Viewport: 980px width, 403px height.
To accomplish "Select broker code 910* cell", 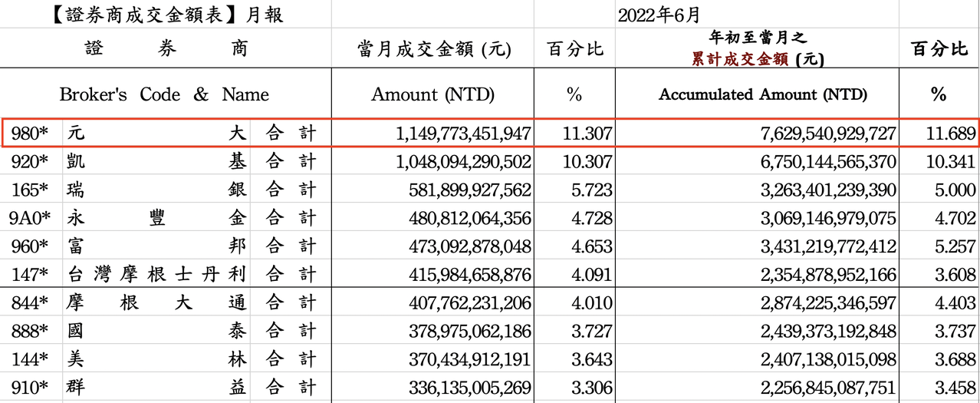I will pyautogui.click(x=30, y=387).
